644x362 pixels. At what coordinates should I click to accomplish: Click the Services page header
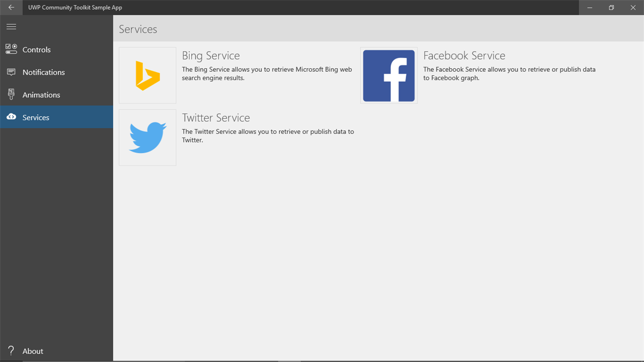coord(138,29)
